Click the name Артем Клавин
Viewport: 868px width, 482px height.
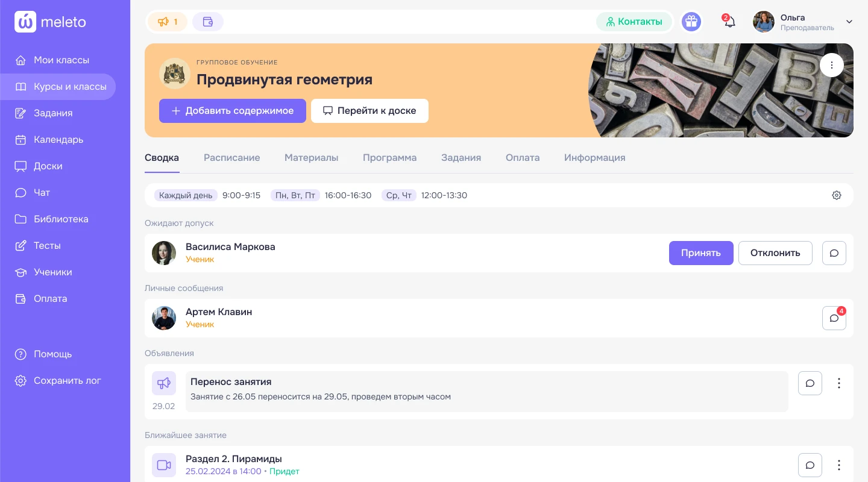point(219,312)
